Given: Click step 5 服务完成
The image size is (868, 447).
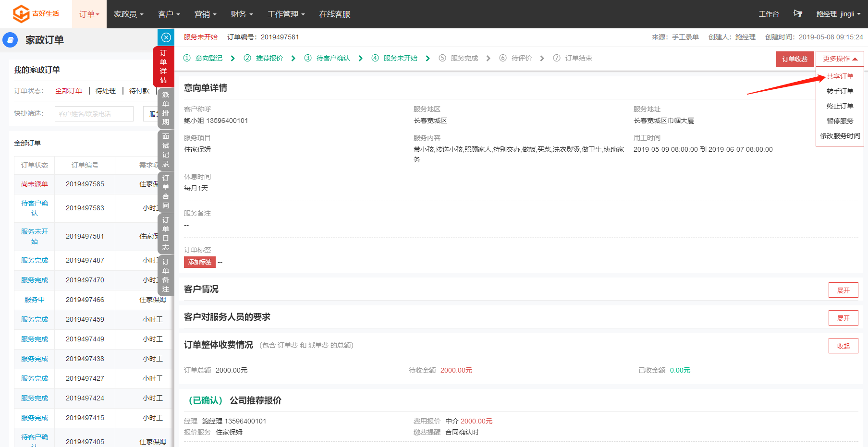Looking at the screenshot, I should (459, 58).
